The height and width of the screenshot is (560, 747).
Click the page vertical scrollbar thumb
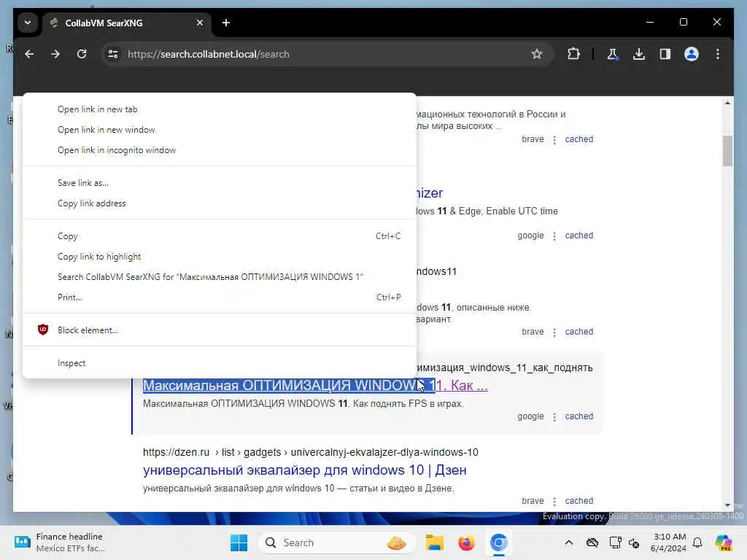[x=727, y=151]
